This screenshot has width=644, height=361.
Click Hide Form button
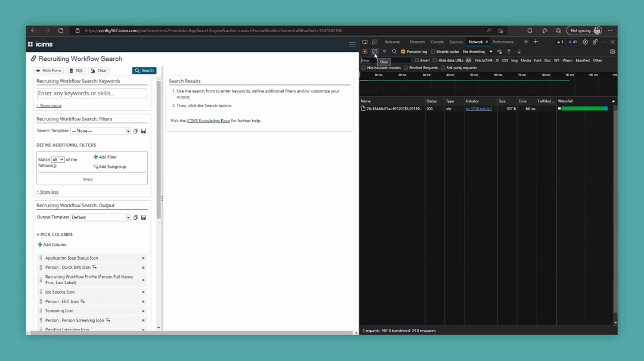(48, 70)
